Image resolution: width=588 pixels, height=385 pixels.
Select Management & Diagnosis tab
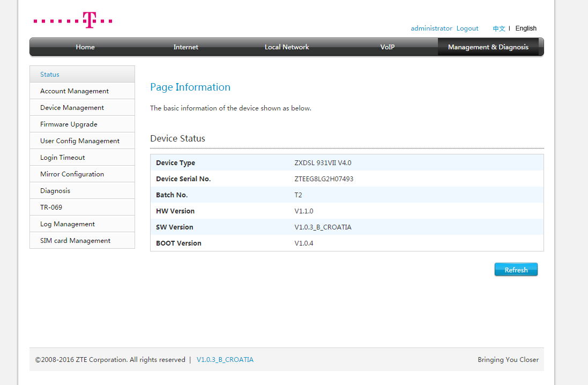(x=488, y=47)
